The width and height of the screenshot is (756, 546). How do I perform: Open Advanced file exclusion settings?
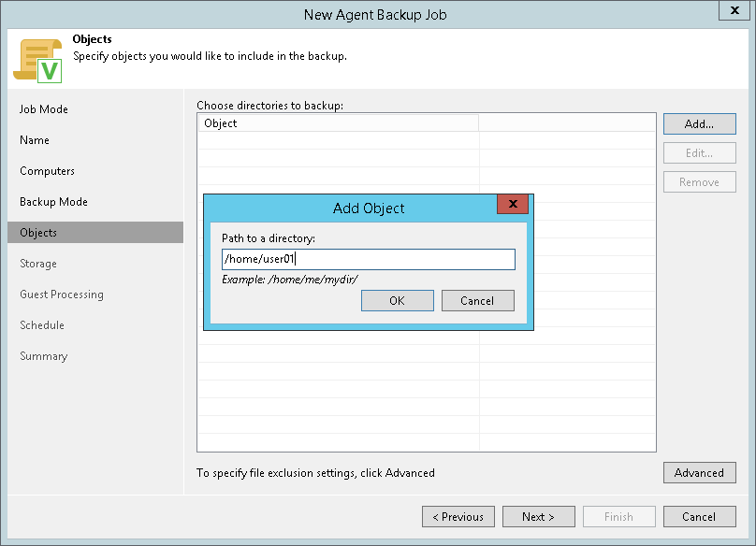coord(699,473)
